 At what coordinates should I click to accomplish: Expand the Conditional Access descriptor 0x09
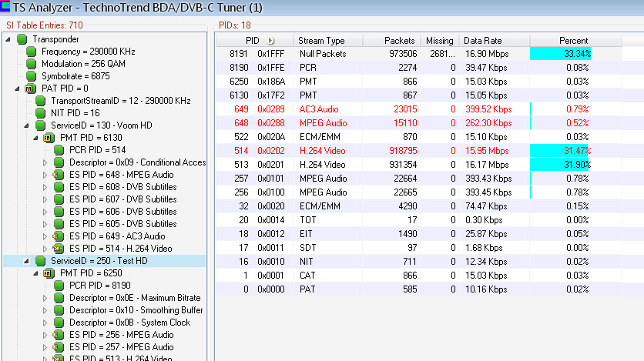(x=45, y=162)
